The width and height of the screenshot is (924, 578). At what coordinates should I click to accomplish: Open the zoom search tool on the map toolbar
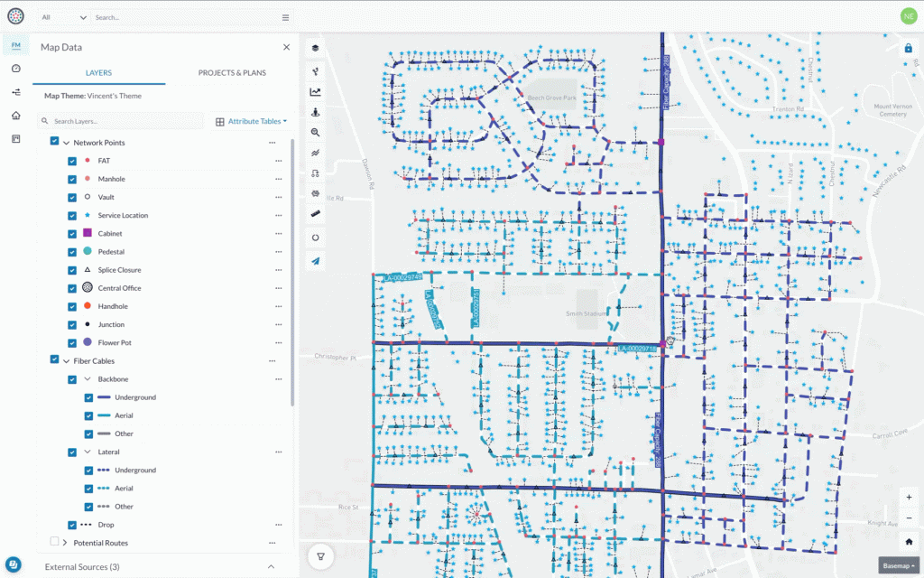click(316, 133)
